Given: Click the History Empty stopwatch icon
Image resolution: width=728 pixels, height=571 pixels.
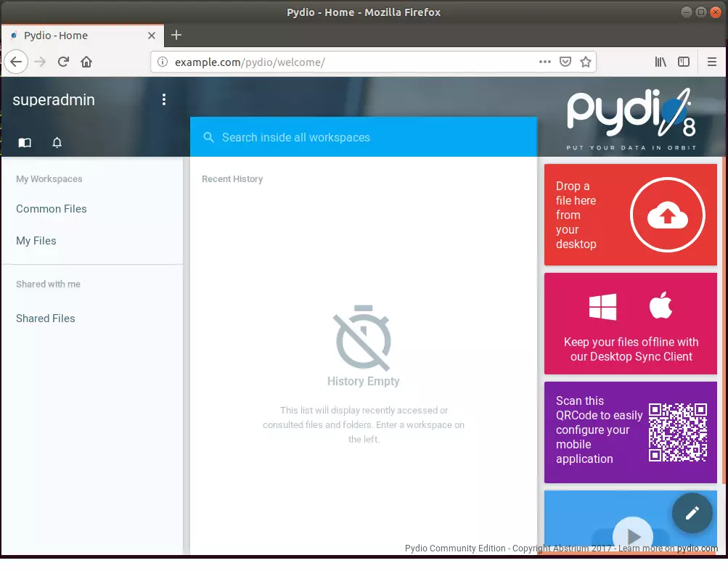Looking at the screenshot, I should coord(363,337).
